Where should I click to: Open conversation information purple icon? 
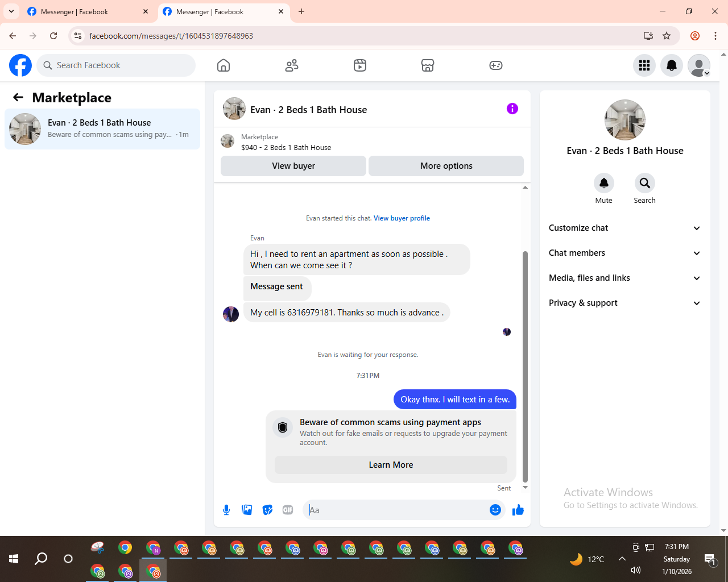[x=512, y=109]
